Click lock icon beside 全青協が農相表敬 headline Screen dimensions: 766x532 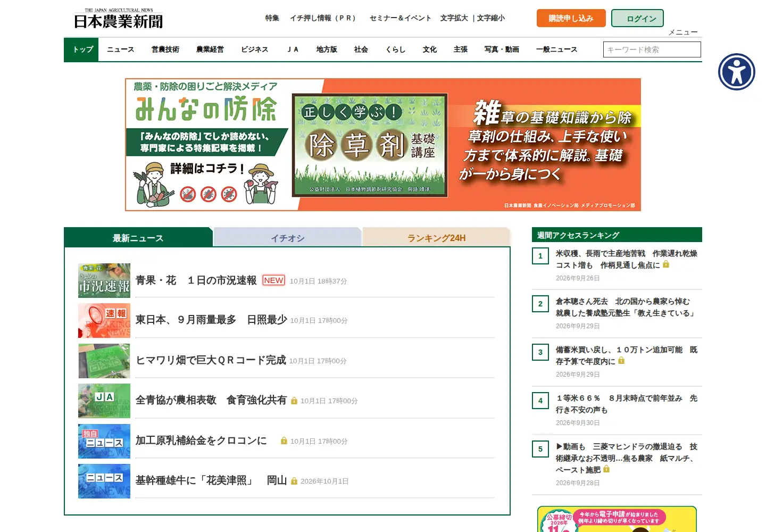[x=294, y=401]
